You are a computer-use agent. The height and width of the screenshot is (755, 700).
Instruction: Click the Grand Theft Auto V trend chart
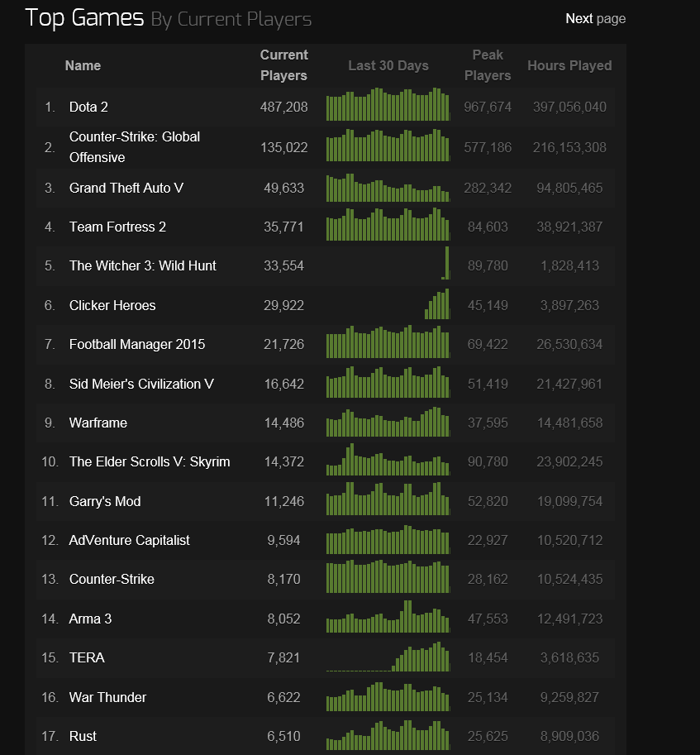[x=388, y=188]
